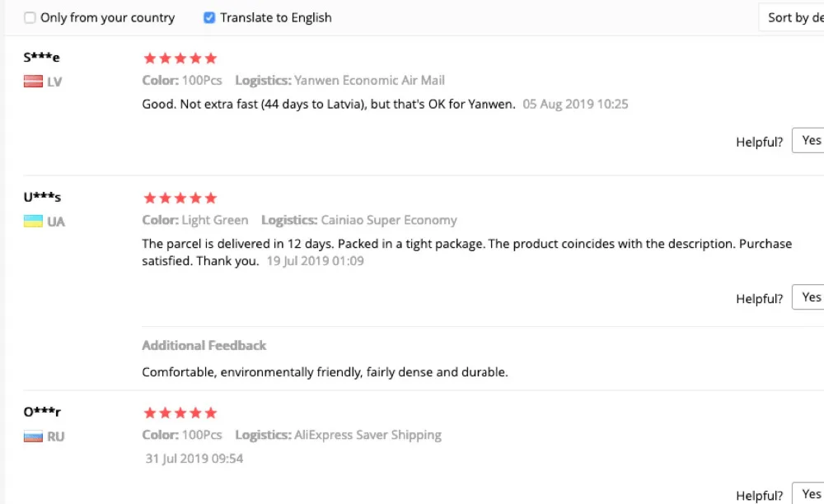Click the Ukraine flag icon
Viewport: 824px width, 504px height.
[x=33, y=222]
